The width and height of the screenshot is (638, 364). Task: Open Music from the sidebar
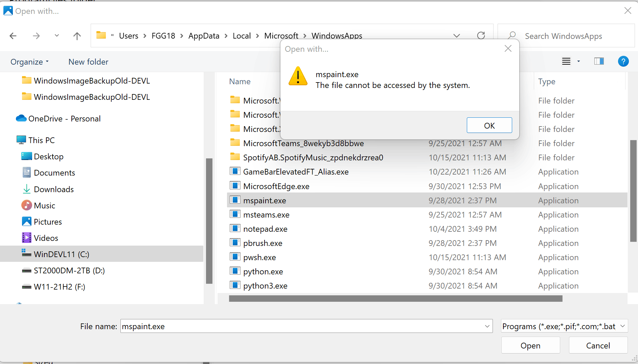(x=38, y=206)
